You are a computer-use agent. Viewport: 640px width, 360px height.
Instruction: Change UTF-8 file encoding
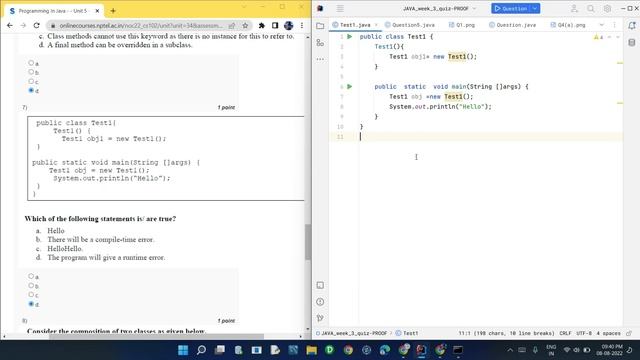pos(584,333)
